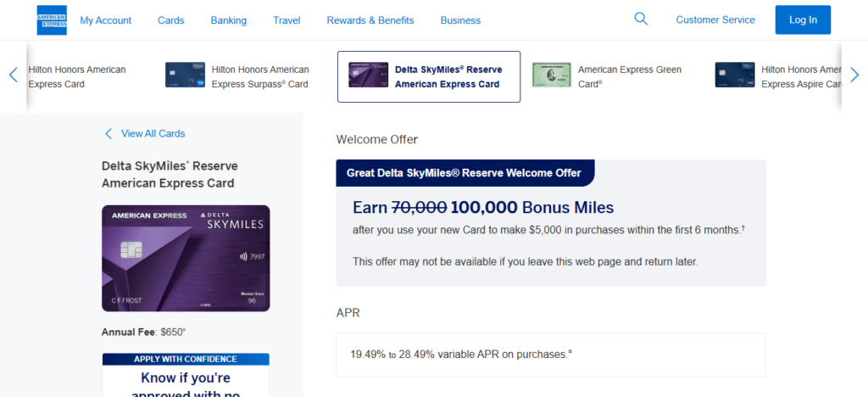Image resolution: width=868 pixels, height=397 pixels.
Task: Open the Banking menu
Action: coord(229,20)
